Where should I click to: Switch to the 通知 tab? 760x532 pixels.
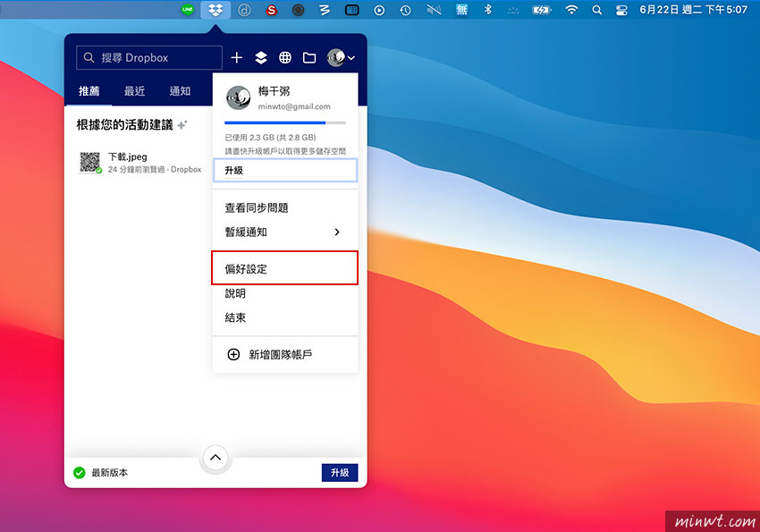180,91
